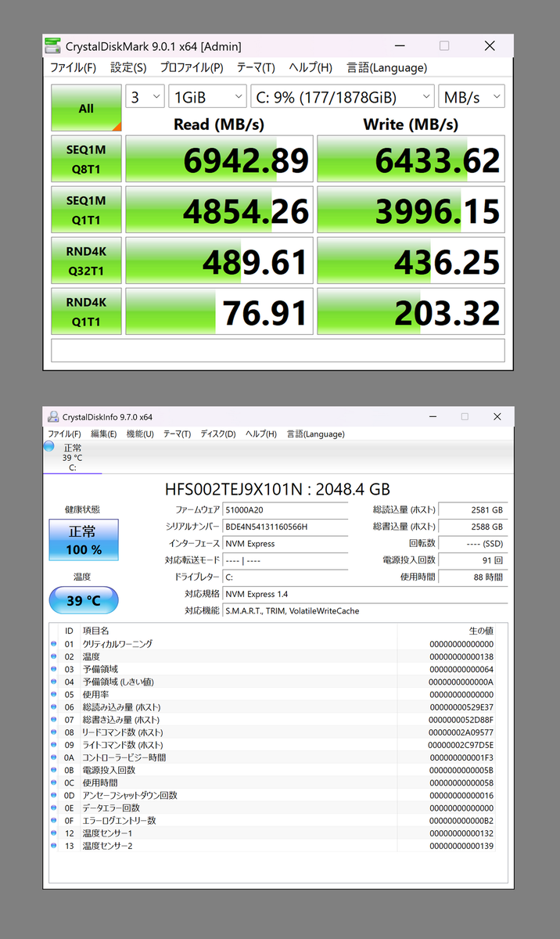Image resolution: width=560 pixels, height=939 pixels.
Task: Click the CrystalDiskMark title bar app icon
Action: click(x=52, y=46)
